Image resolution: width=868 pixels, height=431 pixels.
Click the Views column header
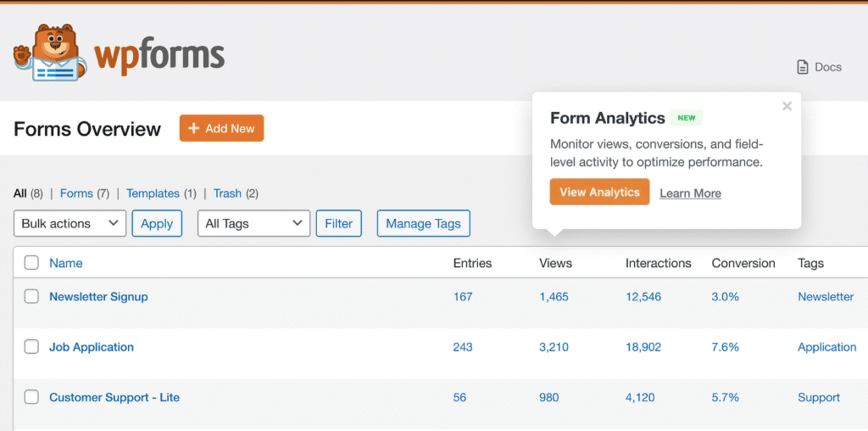point(556,263)
